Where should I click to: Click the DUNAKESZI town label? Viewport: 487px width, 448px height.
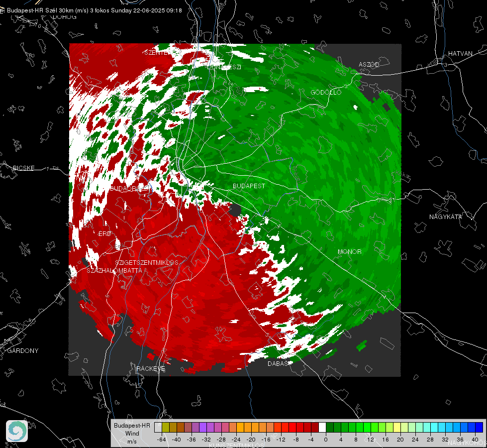coord(224,67)
